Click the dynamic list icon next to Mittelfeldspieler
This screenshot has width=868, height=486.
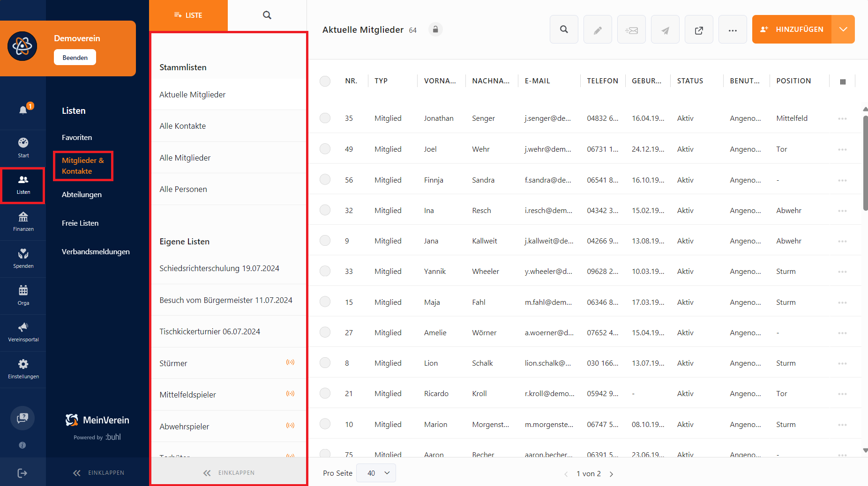tap(291, 394)
